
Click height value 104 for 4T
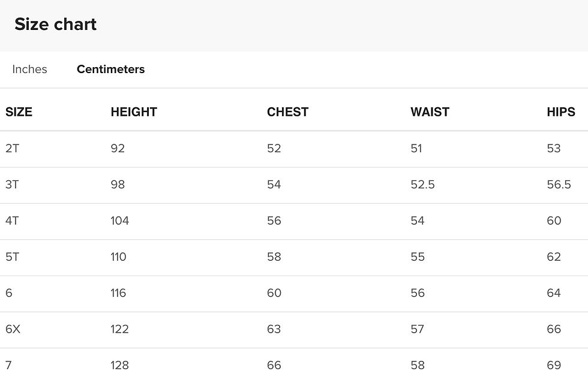click(119, 221)
